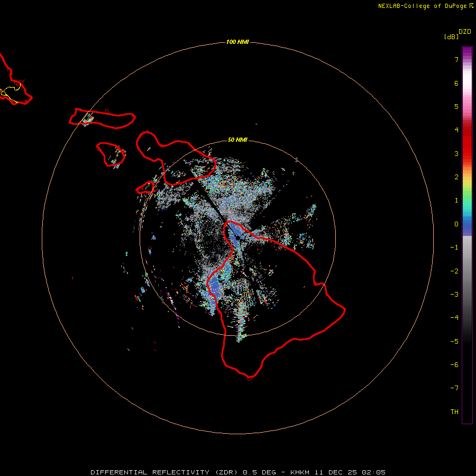Click the -7 value on the color scale
This screenshot has width=476, height=476.
click(x=454, y=388)
